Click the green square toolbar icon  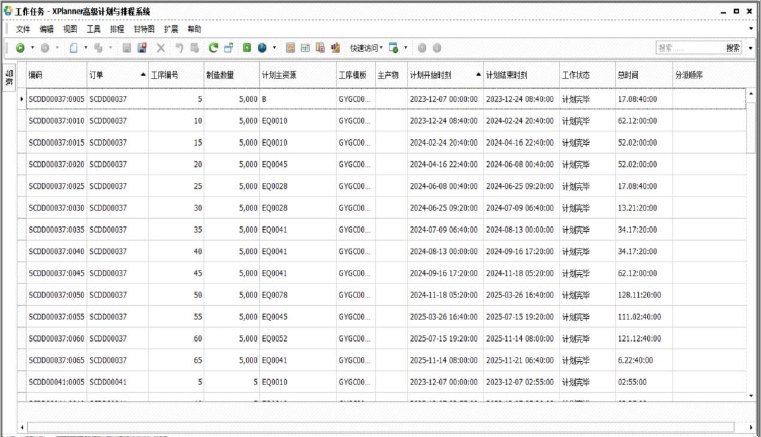coord(247,48)
